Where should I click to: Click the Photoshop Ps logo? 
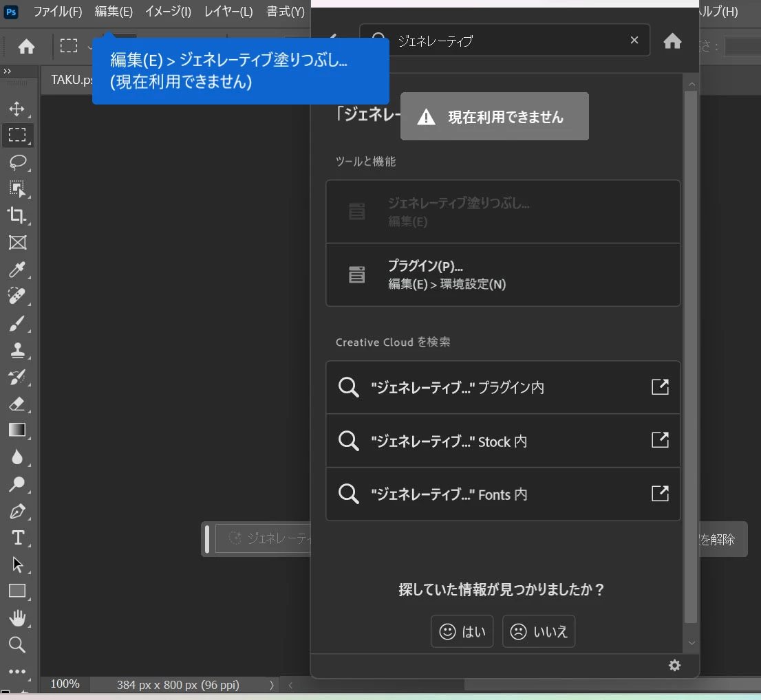(11, 11)
